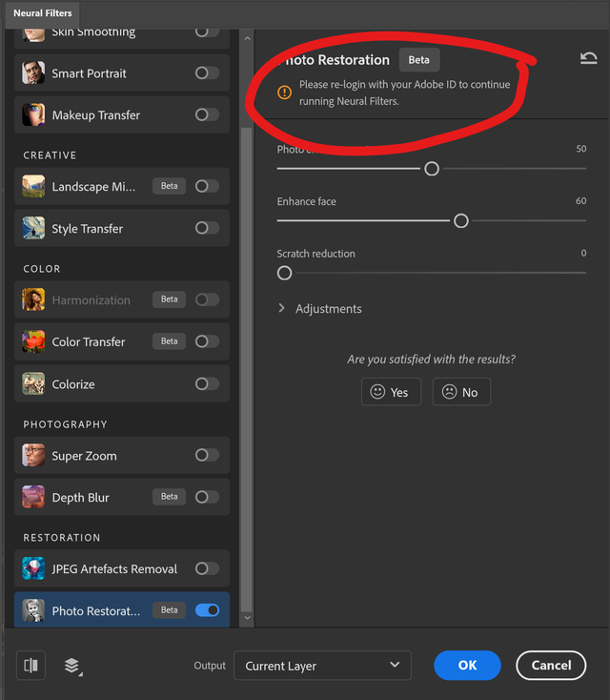
Task: Click the Beta badge on Landscape Mixer row
Action: click(169, 186)
